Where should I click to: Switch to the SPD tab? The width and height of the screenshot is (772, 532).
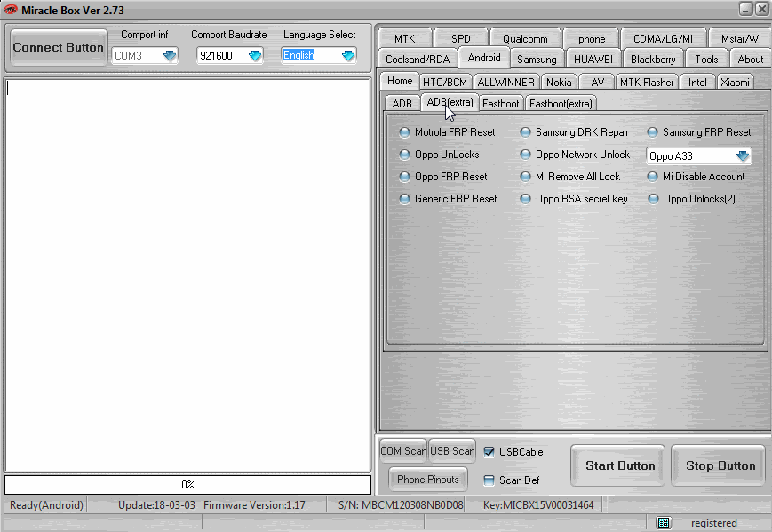tap(461, 38)
